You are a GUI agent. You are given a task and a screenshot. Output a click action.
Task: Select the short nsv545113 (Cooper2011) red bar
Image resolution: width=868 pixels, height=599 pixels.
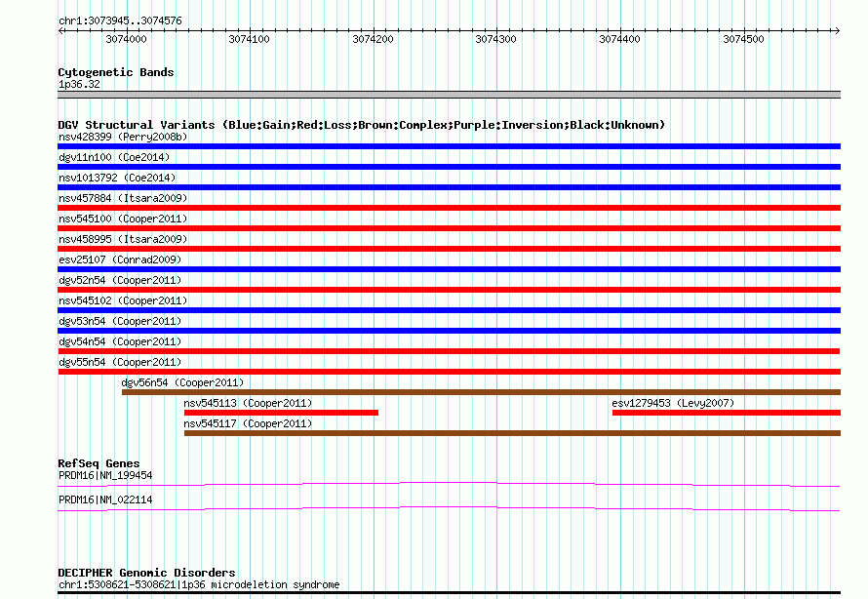pos(281,413)
